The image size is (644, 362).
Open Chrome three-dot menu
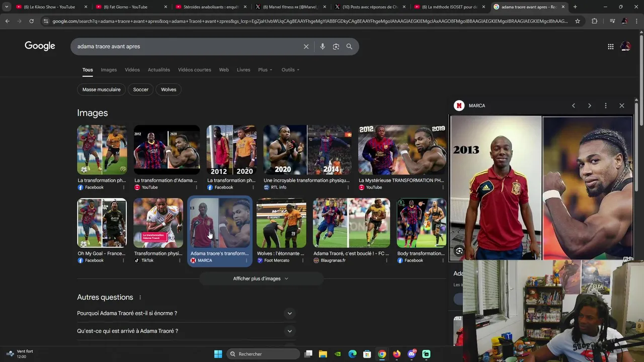(x=636, y=21)
